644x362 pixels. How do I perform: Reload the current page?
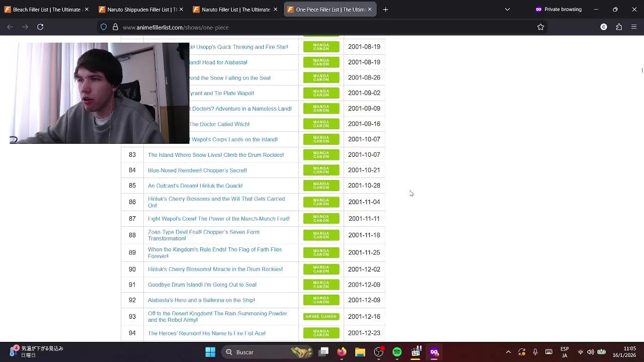pyautogui.click(x=40, y=27)
